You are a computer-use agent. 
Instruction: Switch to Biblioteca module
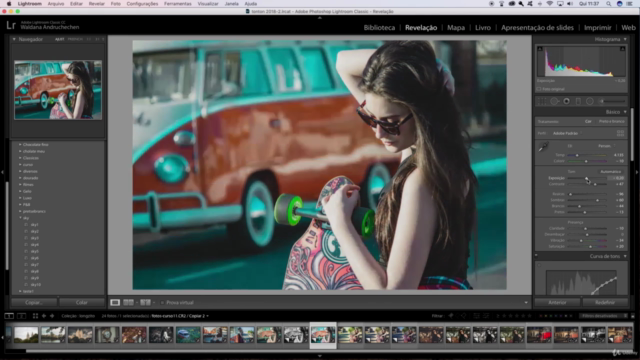click(x=379, y=27)
